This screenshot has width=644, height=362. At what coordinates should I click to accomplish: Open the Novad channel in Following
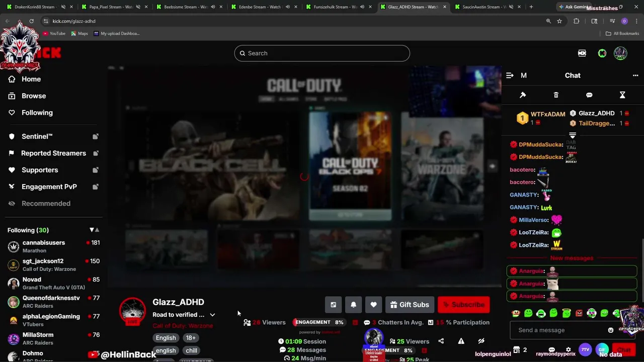tap(53, 284)
